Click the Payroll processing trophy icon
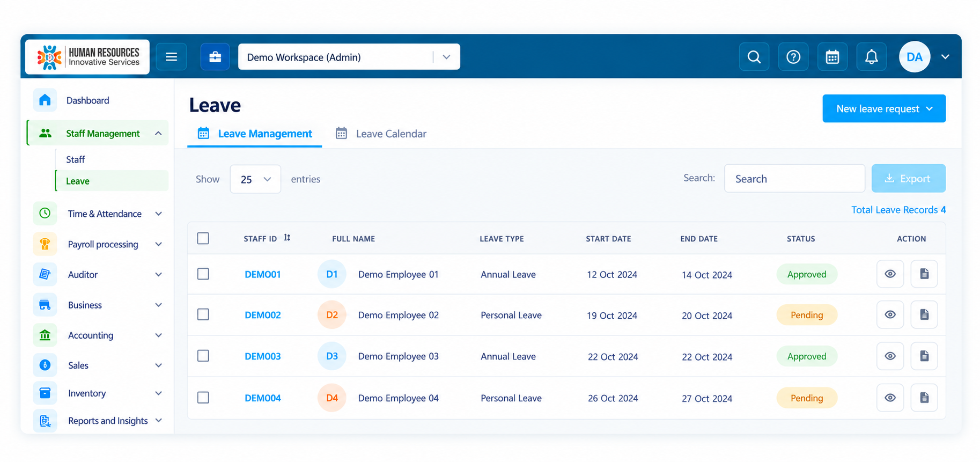Screen dimensions: 980x462 [45, 244]
